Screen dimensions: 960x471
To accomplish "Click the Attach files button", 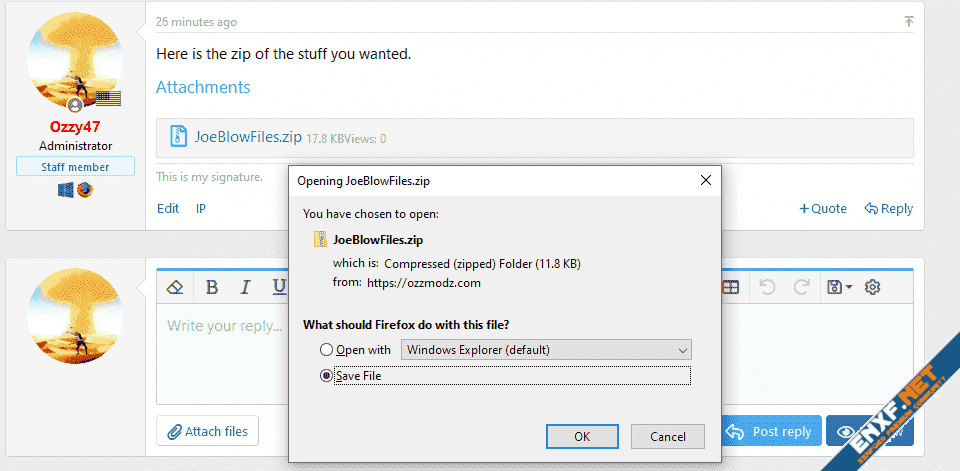I will [207, 431].
